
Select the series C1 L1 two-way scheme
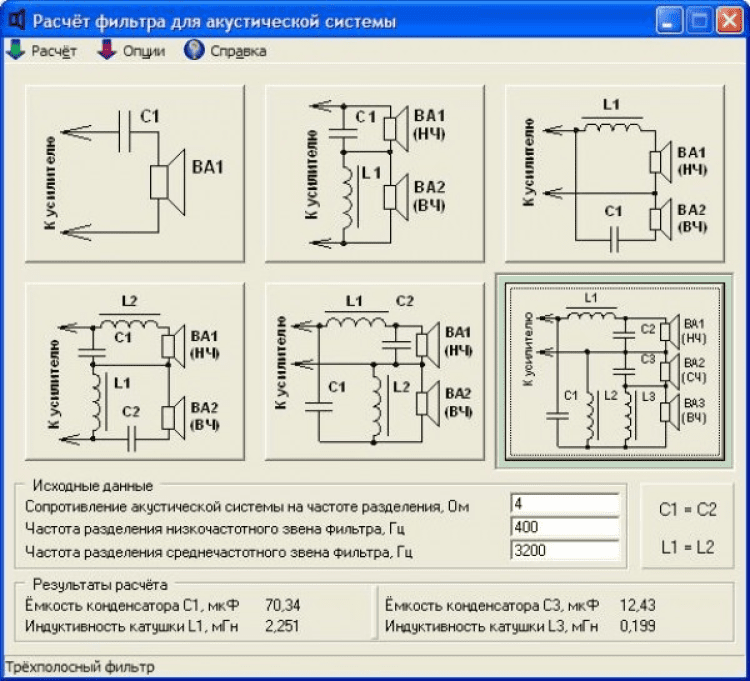pos(375,174)
